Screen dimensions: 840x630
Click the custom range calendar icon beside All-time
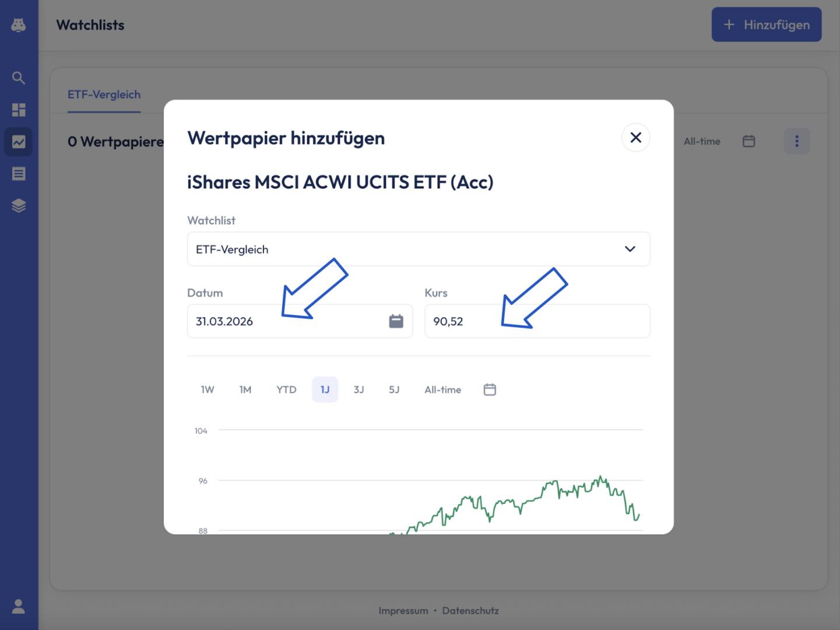click(490, 390)
